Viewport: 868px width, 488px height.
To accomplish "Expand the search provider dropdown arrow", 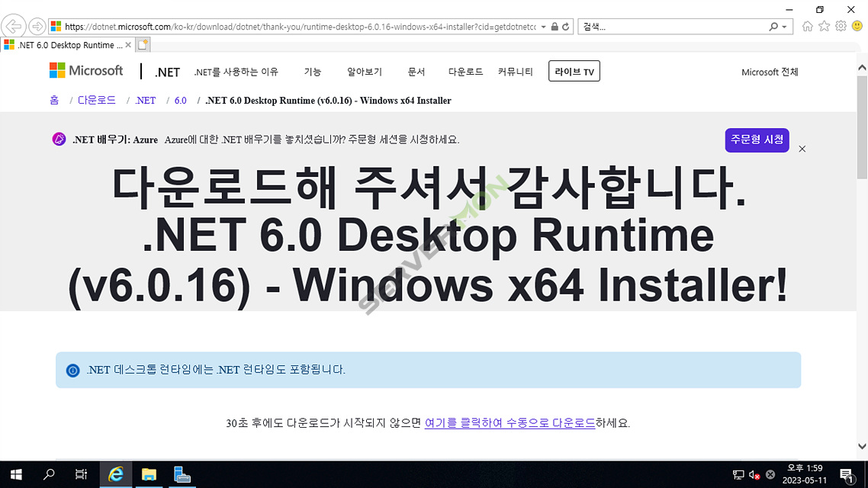I will coord(784,27).
